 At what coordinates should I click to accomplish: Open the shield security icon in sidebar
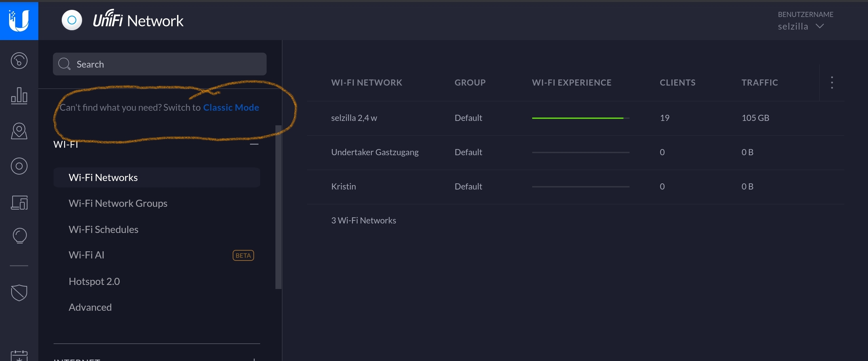[19, 292]
